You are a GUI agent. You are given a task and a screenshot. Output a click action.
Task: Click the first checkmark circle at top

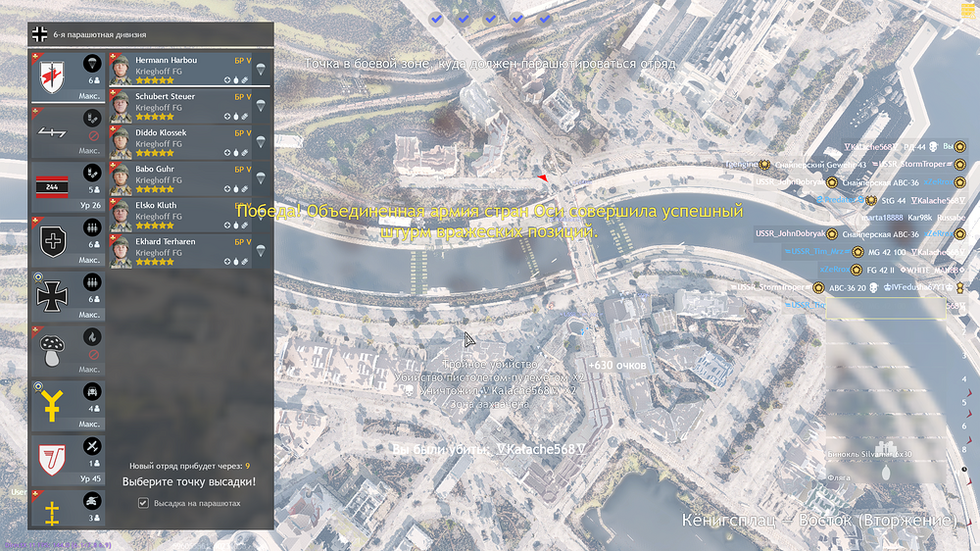[436, 19]
